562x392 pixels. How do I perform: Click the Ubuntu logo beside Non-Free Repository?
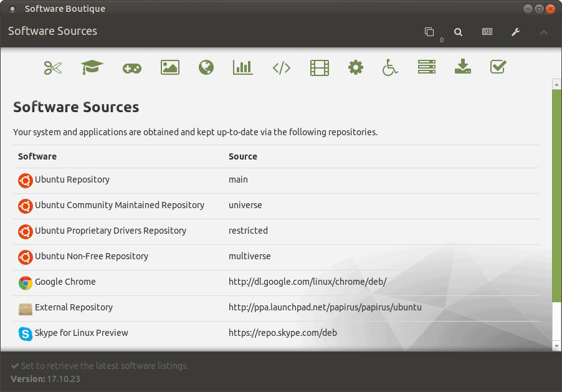(x=26, y=257)
